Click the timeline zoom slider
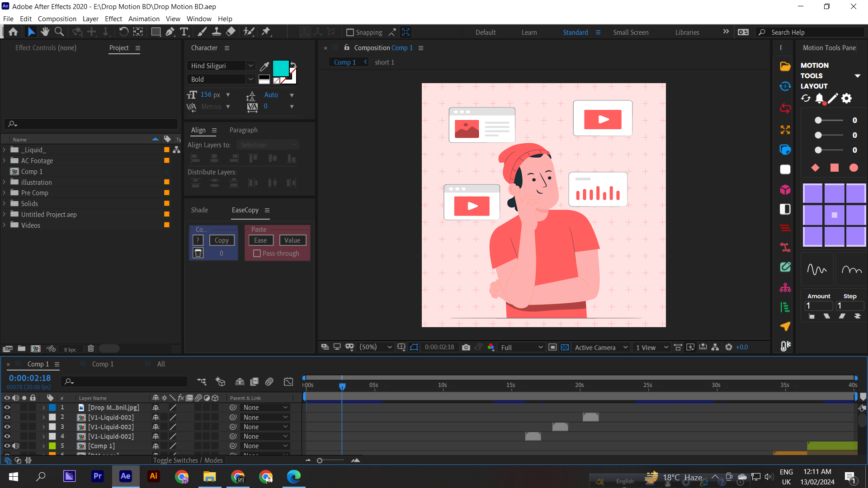Screen dimensions: 868x488 [320, 460]
